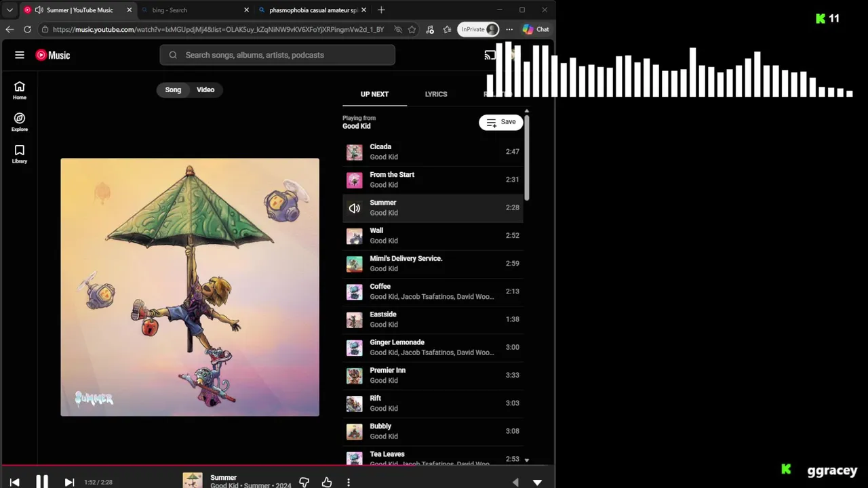This screenshot has width=868, height=488.
Task: Reload the page with refresh icon
Action: point(27,29)
